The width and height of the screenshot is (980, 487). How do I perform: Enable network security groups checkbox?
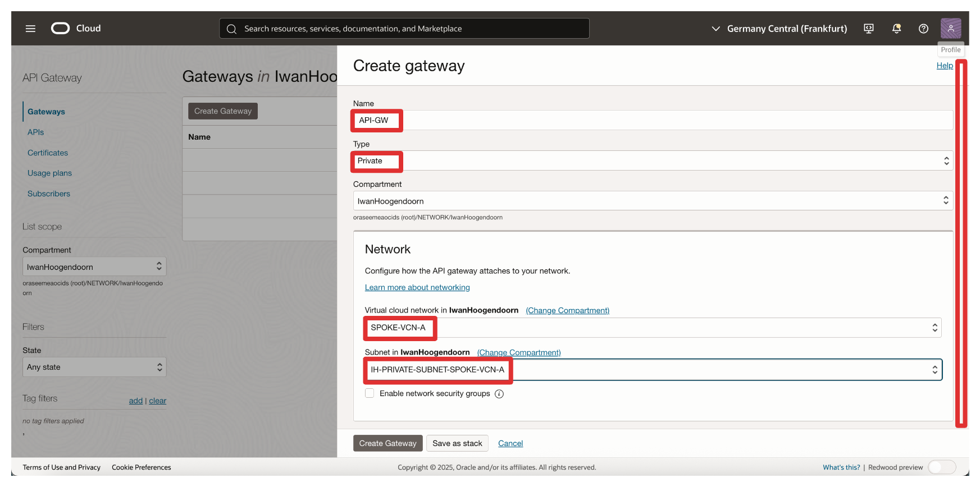(370, 393)
